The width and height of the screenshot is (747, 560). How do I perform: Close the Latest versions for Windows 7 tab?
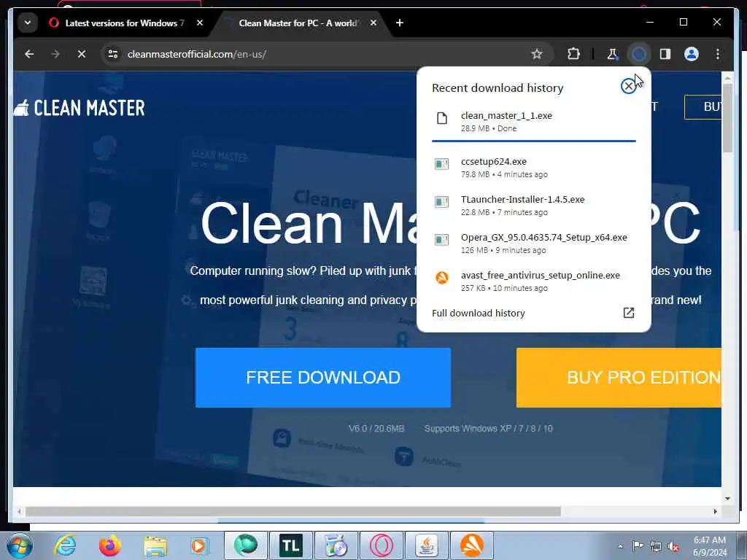pyautogui.click(x=200, y=23)
